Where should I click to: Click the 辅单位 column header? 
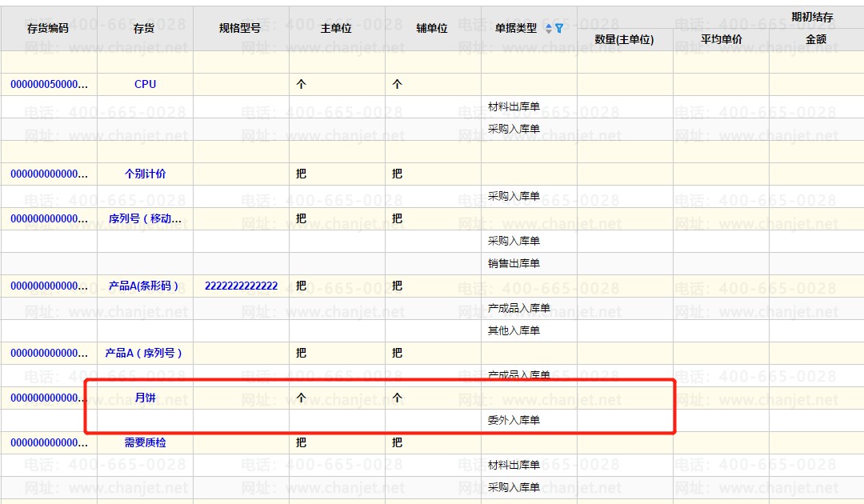[x=432, y=28]
